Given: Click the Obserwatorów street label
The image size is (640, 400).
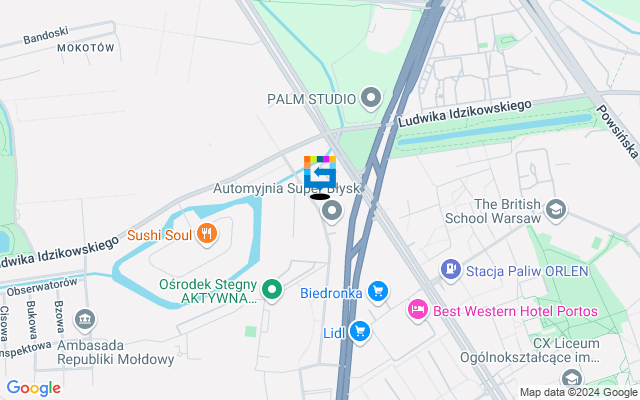Looking at the screenshot, I should pyautogui.click(x=42, y=287).
